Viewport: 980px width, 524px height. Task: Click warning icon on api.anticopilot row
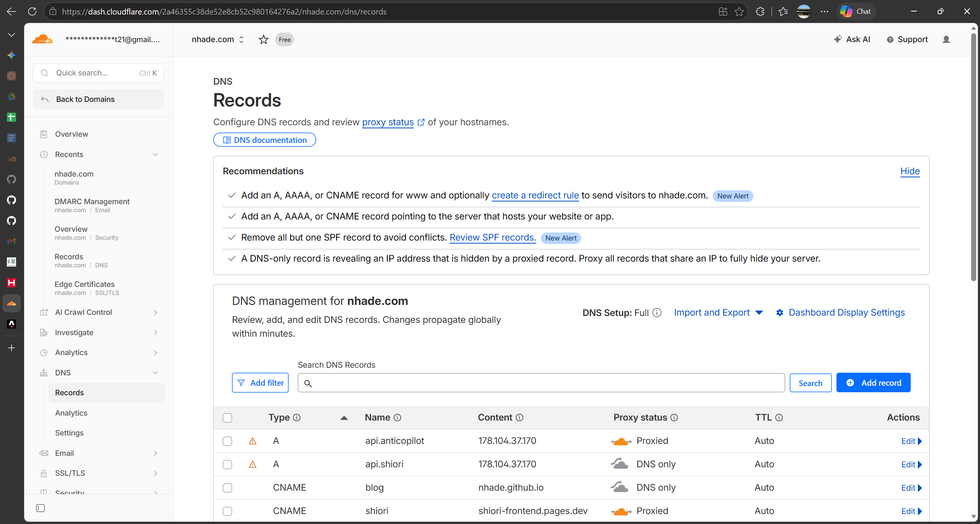point(253,441)
